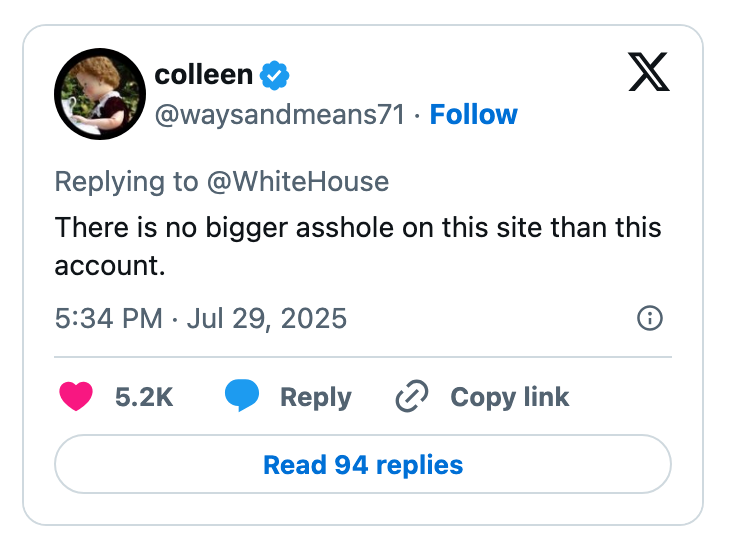This screenshot has width=730, height=542.
Task: Click the X logo icon
Action: [x=649, y=72]
